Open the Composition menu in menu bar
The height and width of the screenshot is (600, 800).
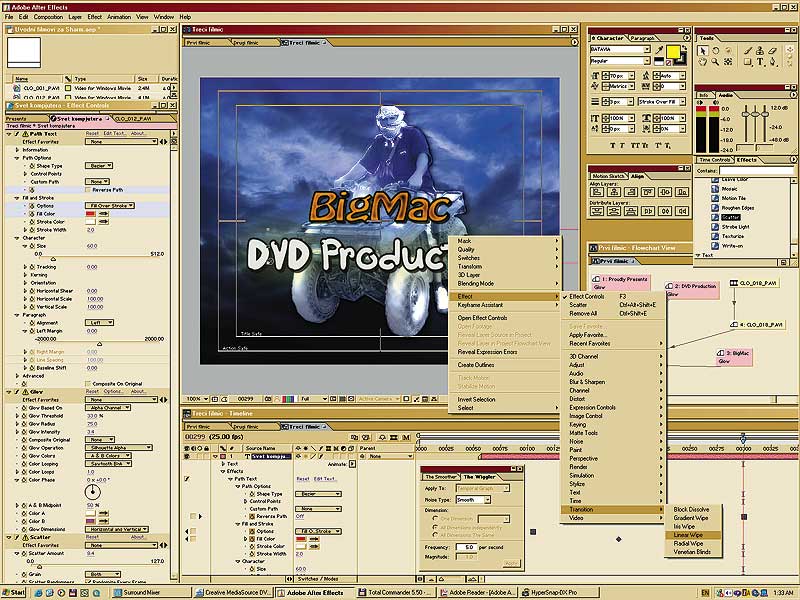(x=48, y=17)
